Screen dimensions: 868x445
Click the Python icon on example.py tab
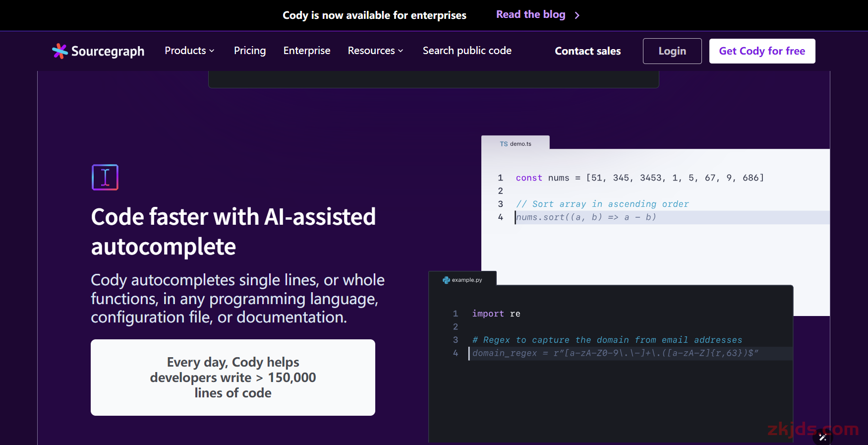pyautogui.click(x=446, y=280)
